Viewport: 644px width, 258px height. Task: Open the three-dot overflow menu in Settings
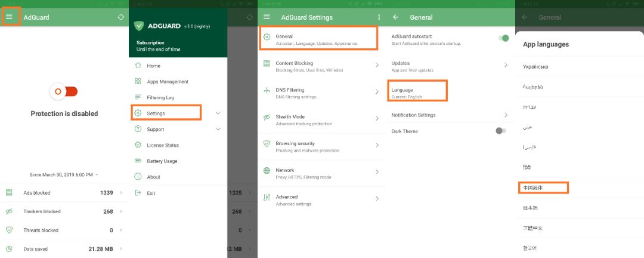click(x=379, y=17)
